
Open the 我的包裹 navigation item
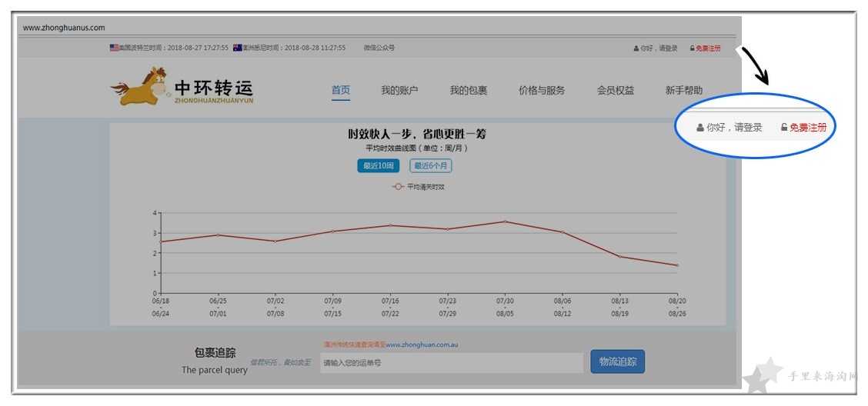(469, 91)
